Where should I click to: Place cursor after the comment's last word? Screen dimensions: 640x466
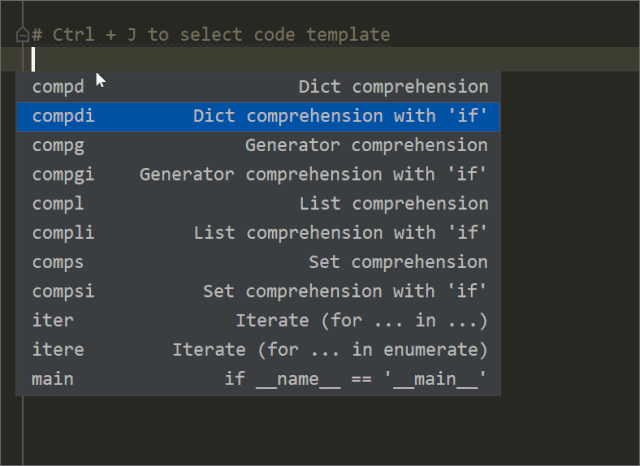tap(391, 35)
